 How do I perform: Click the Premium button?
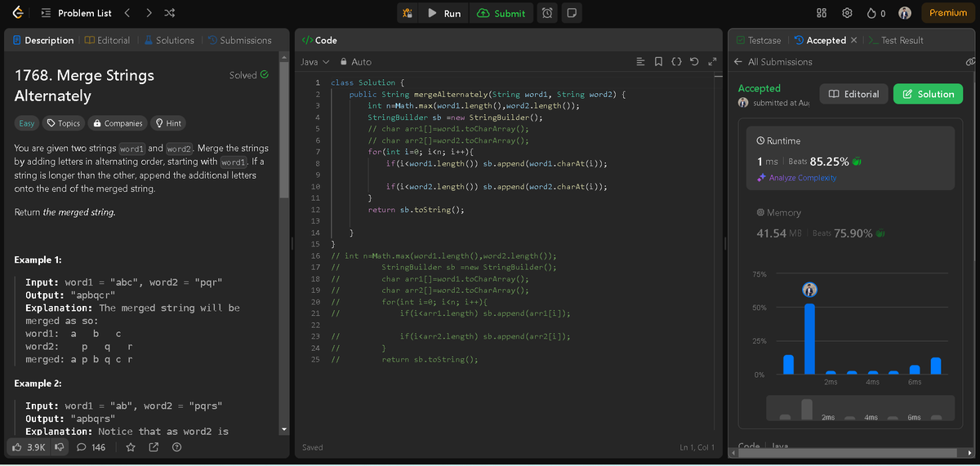947,13
